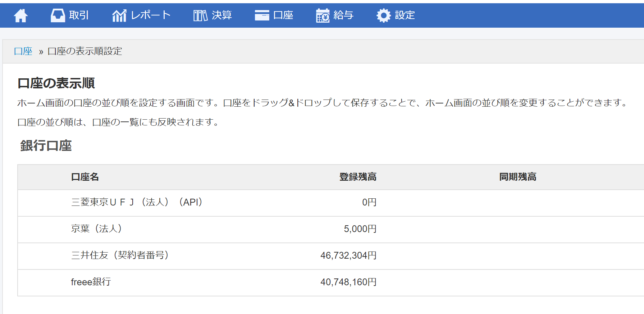
Task: Click the 設定 gear icon
Action: [384, 15]
